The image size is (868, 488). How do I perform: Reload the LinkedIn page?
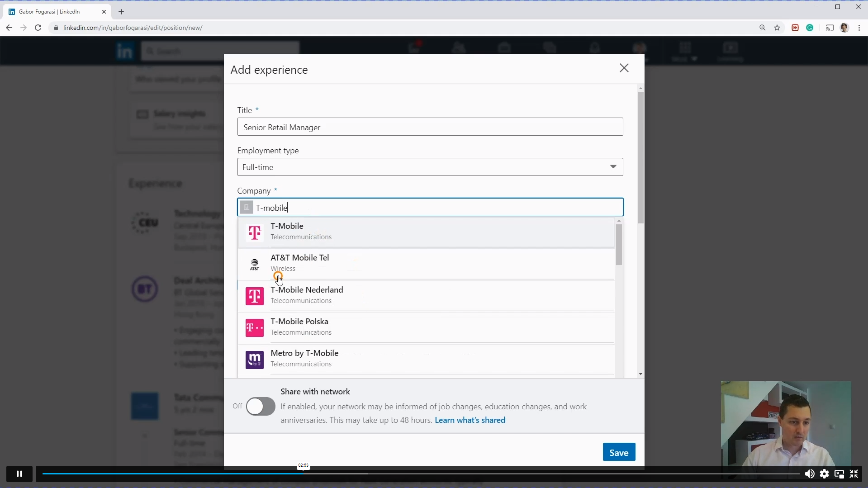(38, 28)
